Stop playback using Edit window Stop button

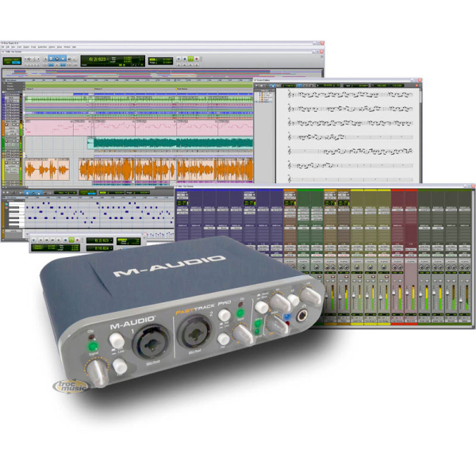(185, 59)
